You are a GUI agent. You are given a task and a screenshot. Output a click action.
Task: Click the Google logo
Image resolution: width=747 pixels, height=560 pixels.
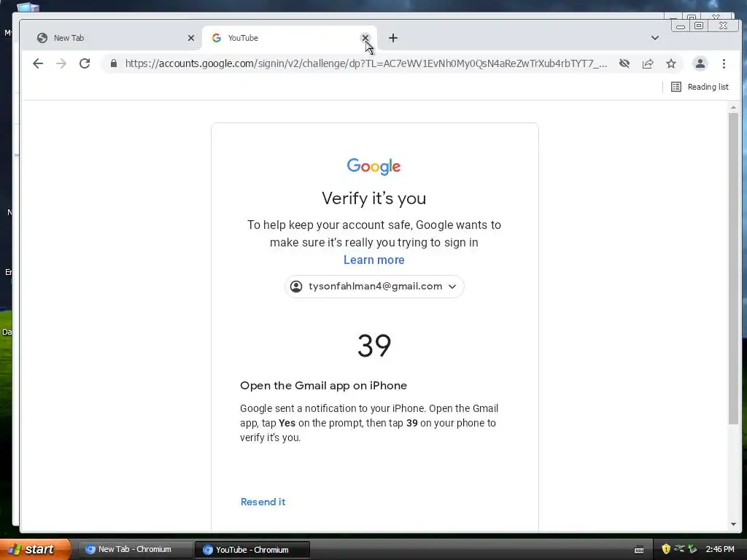(374, 166)
